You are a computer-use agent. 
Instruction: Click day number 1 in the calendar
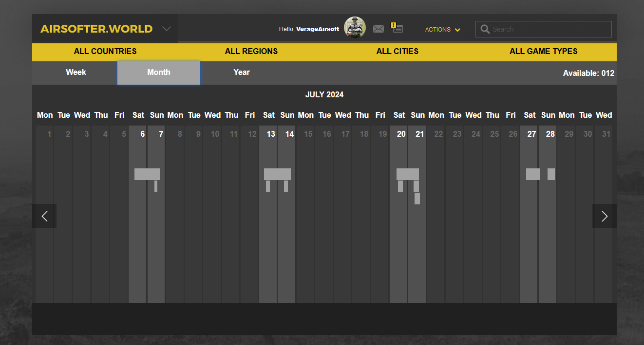[49, 134]
